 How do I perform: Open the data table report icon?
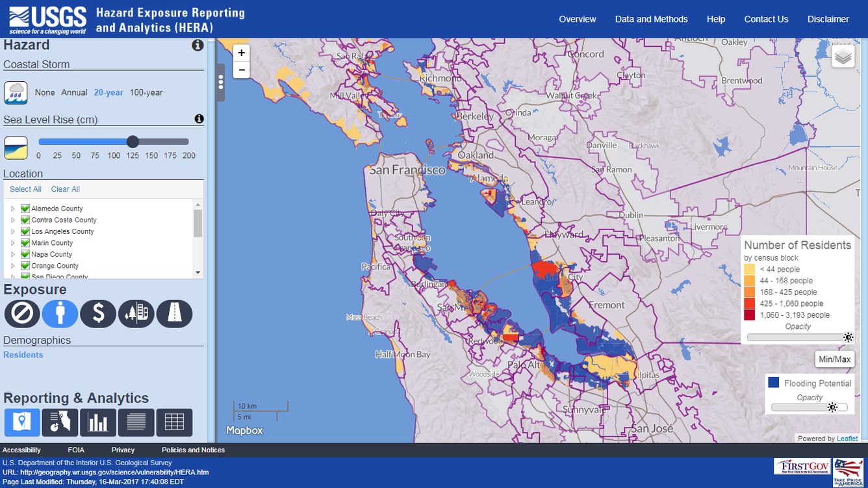(174, 422)
